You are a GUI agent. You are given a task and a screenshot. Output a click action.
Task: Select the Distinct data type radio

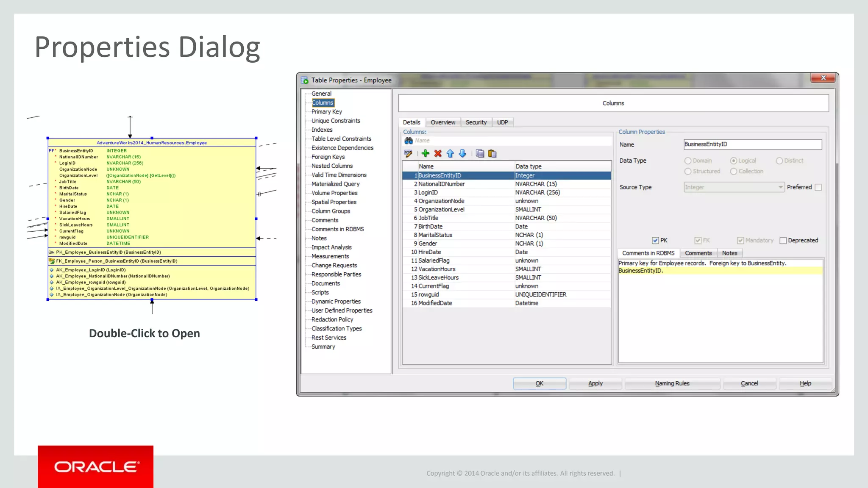pos(779,161)
